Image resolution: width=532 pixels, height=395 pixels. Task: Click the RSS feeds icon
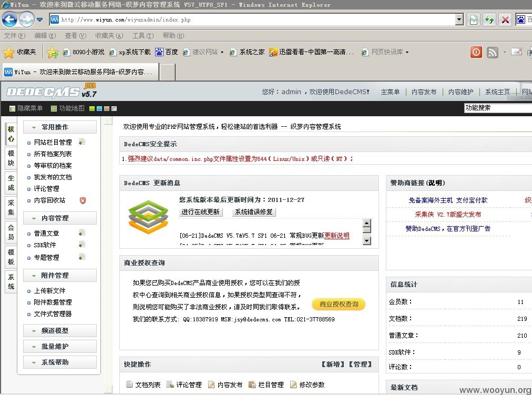click(x=492, y=52)
